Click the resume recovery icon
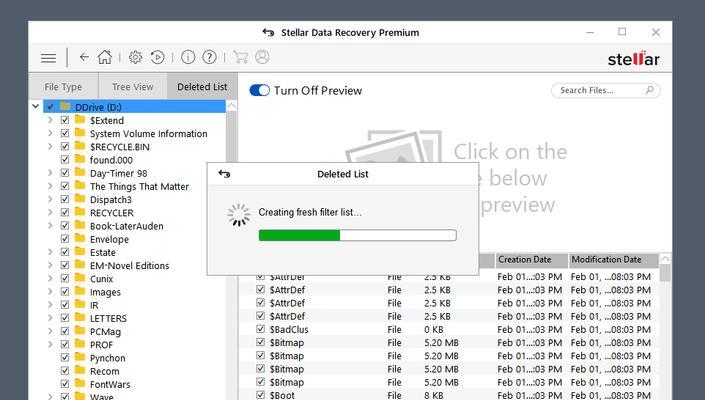The image size is (705, 400). (x=157, y=57)
